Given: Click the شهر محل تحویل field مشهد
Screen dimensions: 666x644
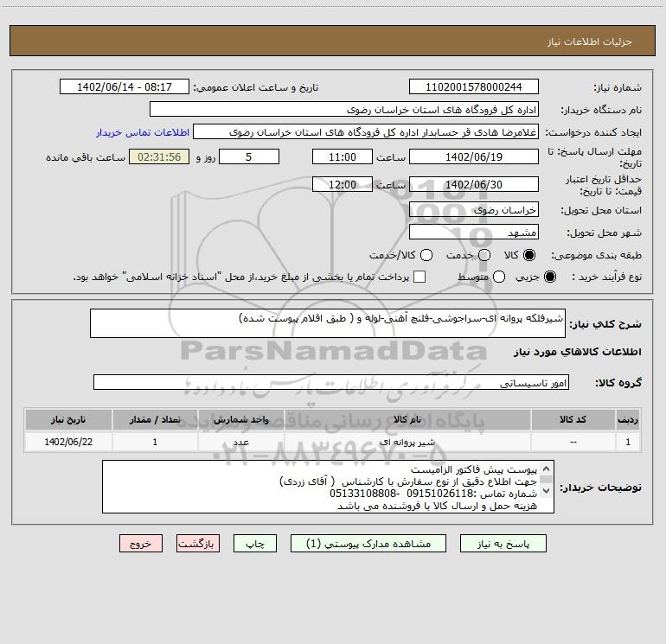Looking at the screenshot, I should [474, 232].
